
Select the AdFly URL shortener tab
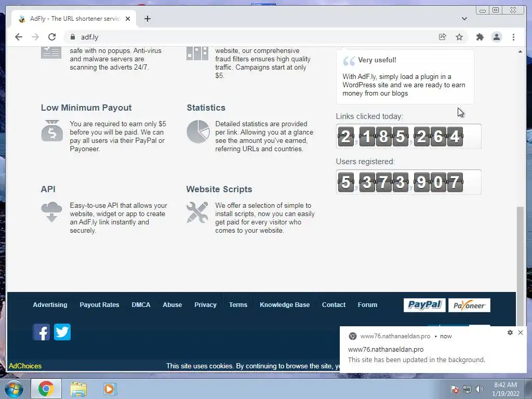(x=74, y=19)
